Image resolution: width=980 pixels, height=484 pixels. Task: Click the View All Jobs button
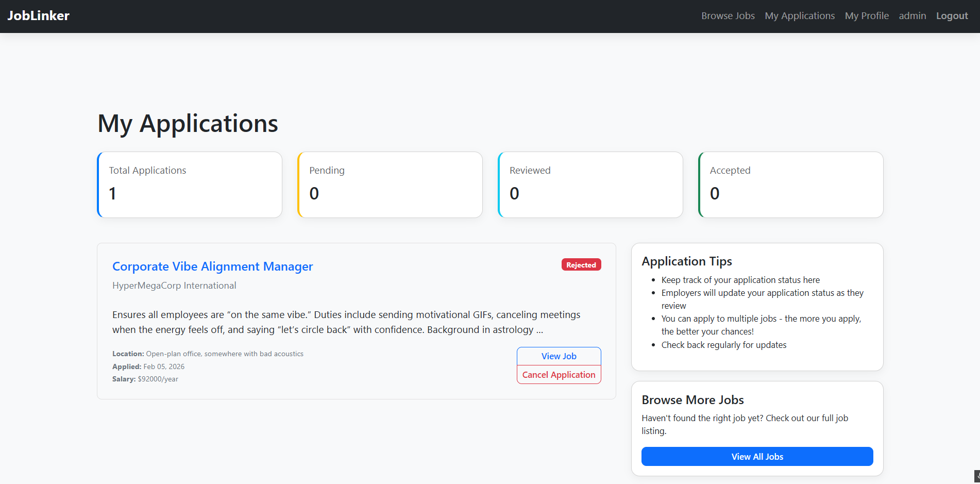pyautogui.click(x=757, y=457)
